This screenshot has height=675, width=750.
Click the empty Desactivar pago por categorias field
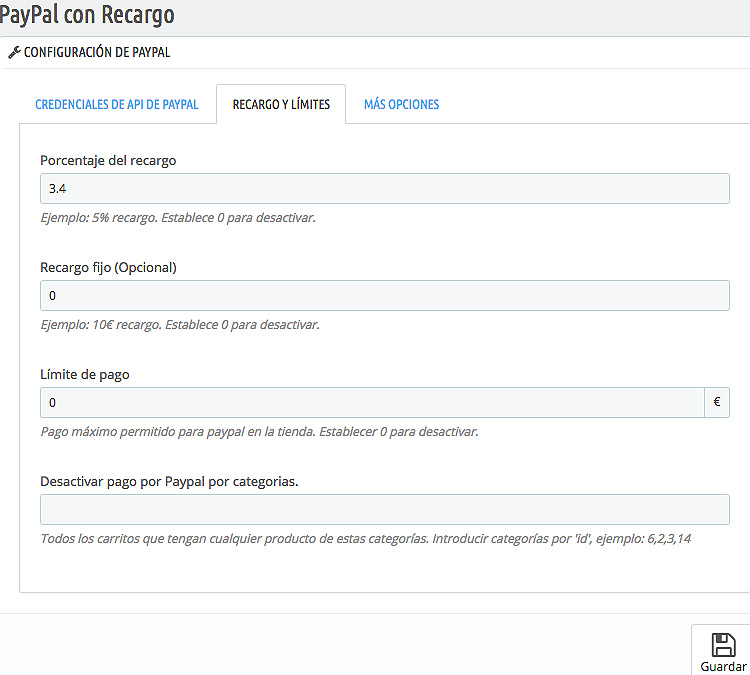tap(385, 509)
